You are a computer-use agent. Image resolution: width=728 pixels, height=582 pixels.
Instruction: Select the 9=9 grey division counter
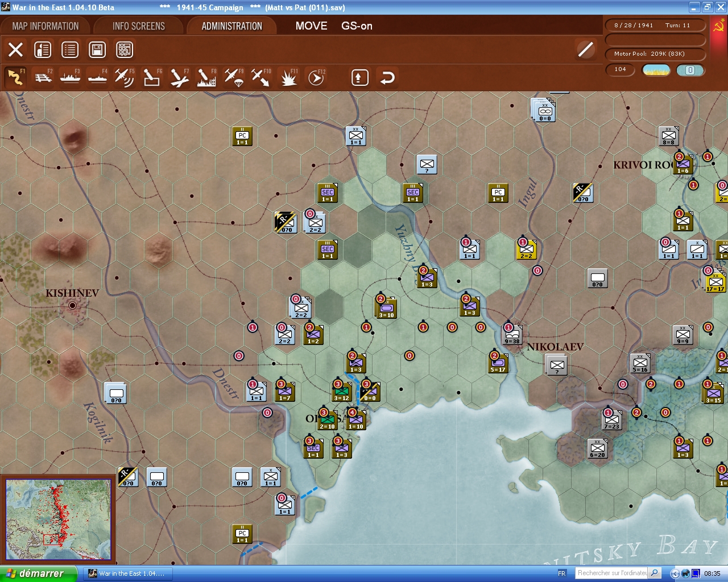682,335
